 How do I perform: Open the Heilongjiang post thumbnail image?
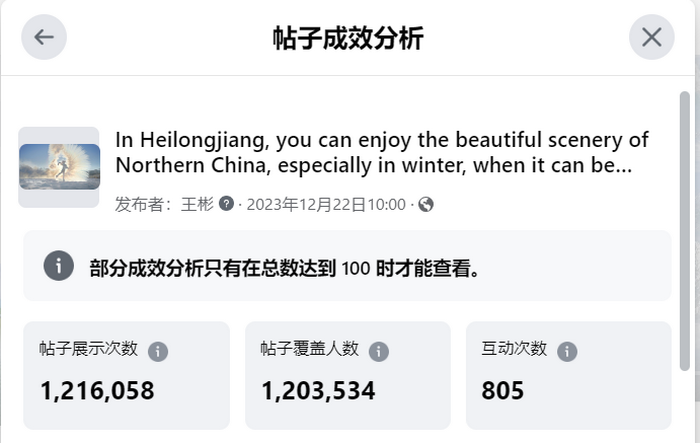(59, 167)
